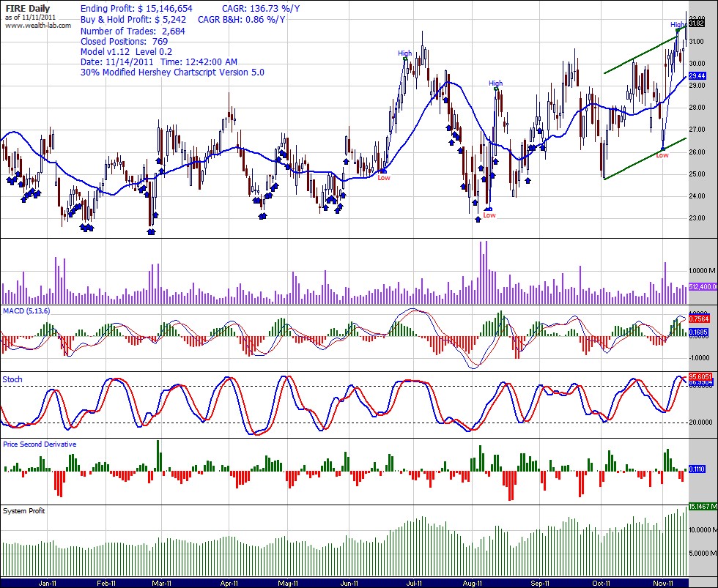Select the 'Low' marker in mid-June
The width and height of the screenshot is (718, 588).
pos(384,178)
